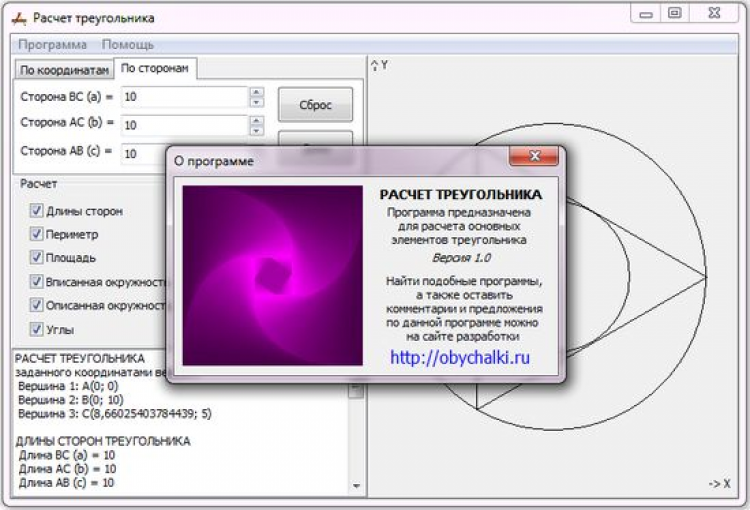Toggle the Периметр checkbox
Screen dimensions: 750x510
point(36,234)
